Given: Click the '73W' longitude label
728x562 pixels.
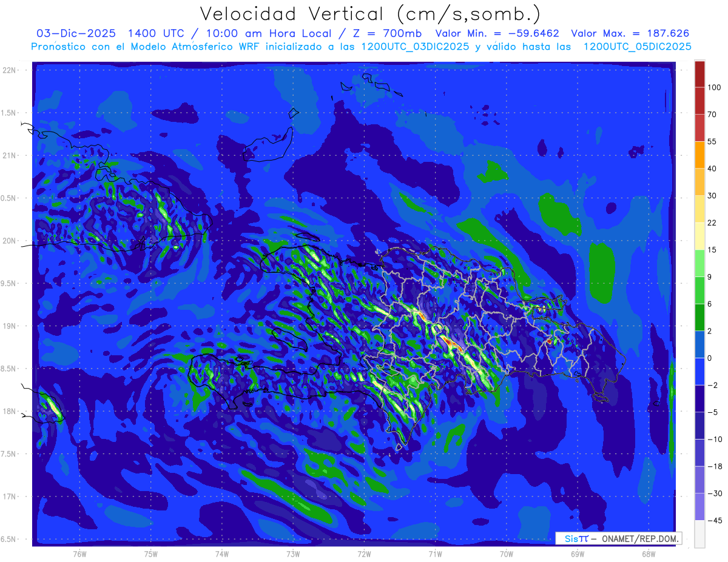Looking at the screenshot, I should pyautogui.click(x=293, y=554).
